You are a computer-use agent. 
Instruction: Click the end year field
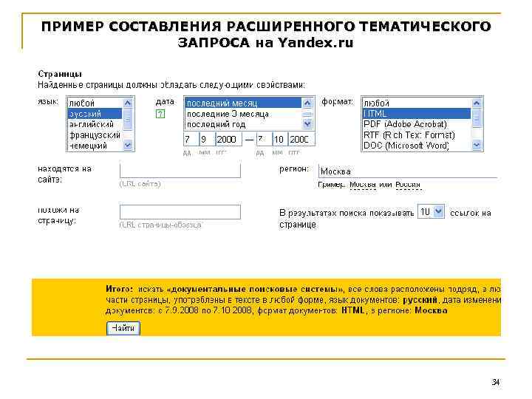pos(301,139)
